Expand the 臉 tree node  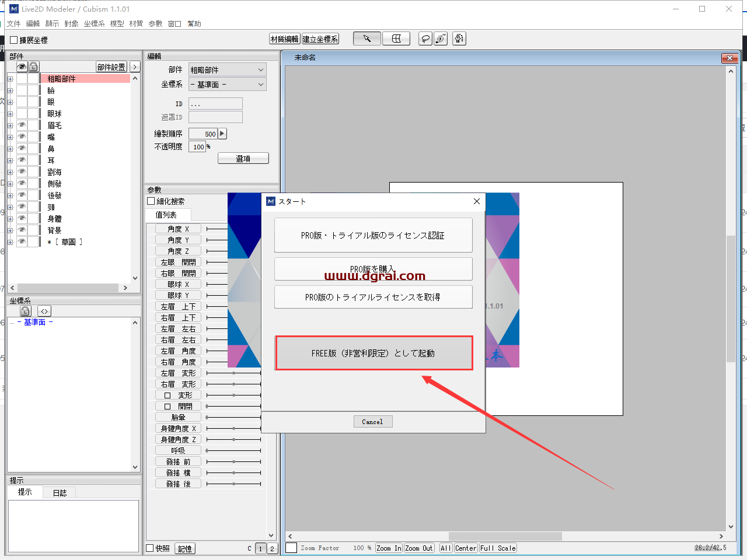pos(10,90)
